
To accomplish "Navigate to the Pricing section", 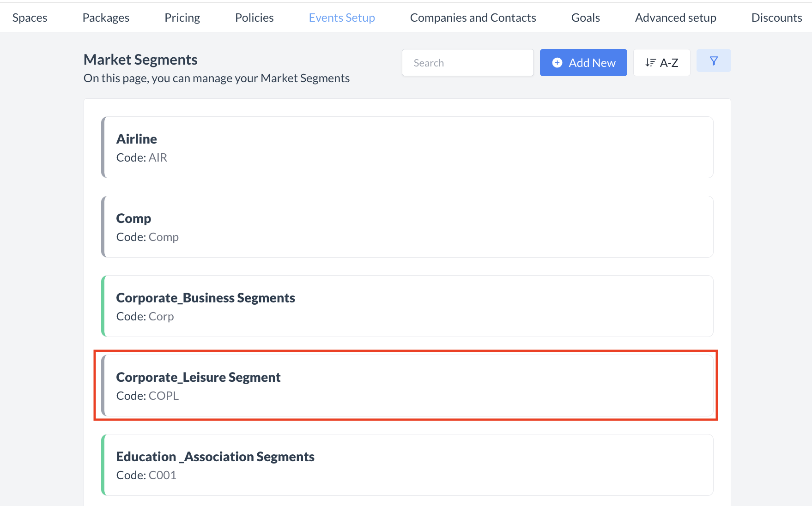I will pos(182,17).
